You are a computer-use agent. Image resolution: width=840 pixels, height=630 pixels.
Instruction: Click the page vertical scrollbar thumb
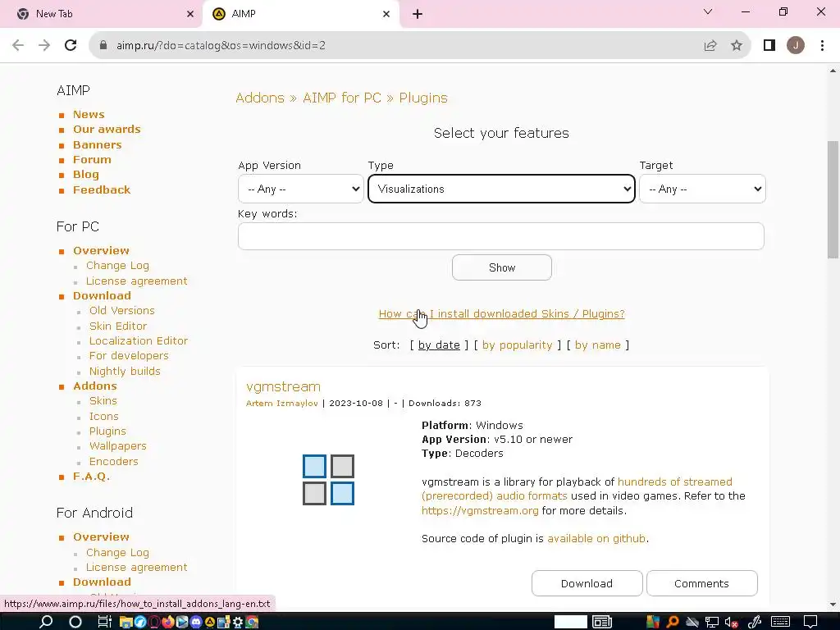tap(833, 201)
